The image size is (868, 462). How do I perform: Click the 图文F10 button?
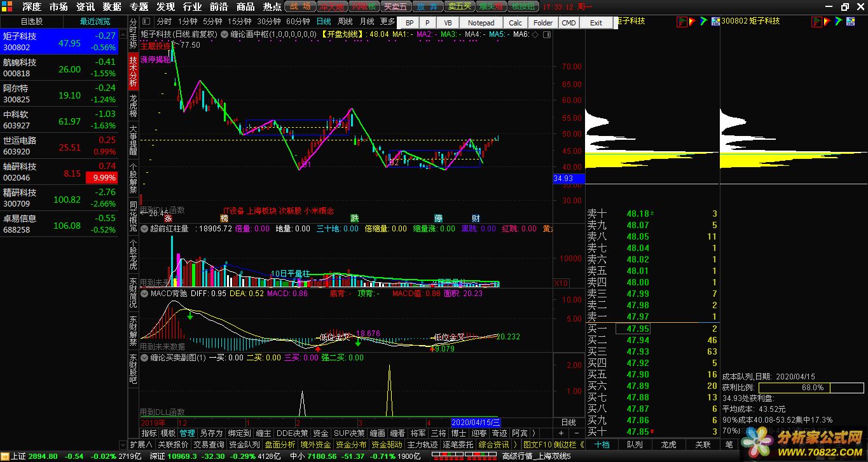point(536,445)
